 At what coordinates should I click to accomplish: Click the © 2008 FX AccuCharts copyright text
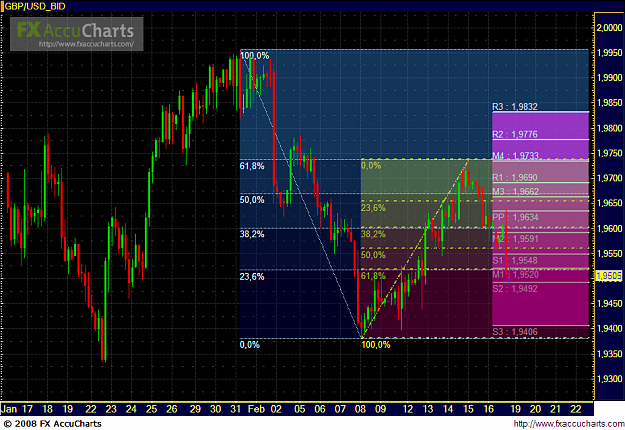52,424
